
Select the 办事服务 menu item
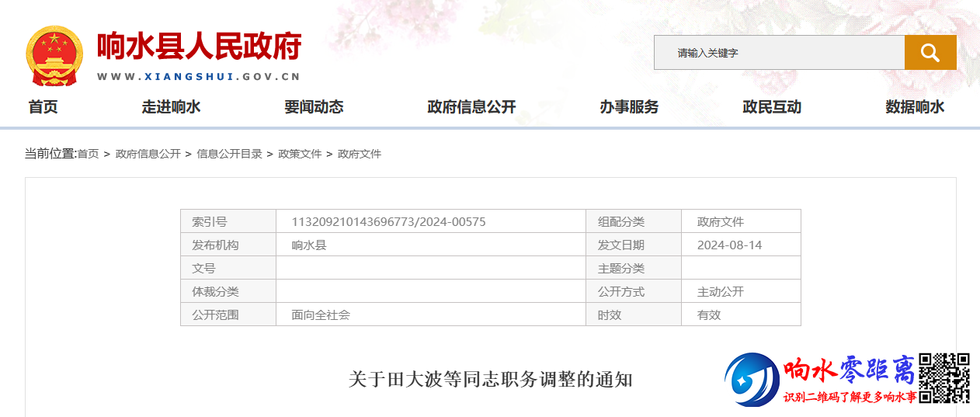[x=629, y=107]
